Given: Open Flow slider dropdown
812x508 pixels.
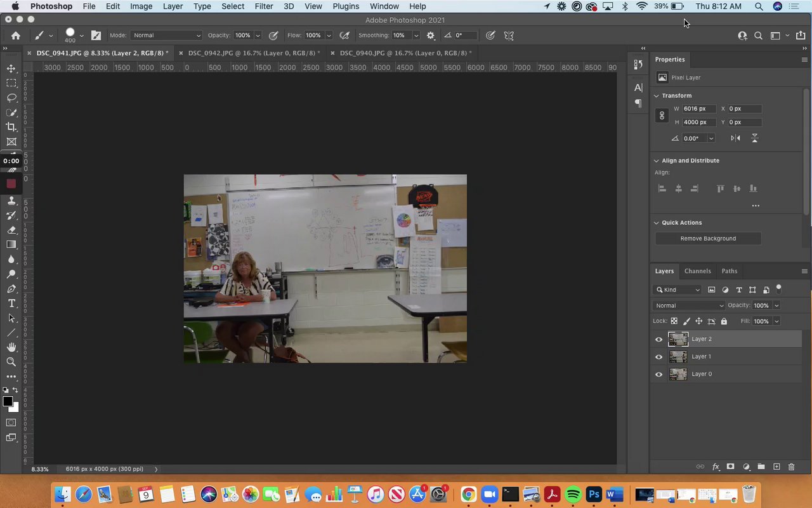Looking at the screenshot, I should click(x=329, y=36).
